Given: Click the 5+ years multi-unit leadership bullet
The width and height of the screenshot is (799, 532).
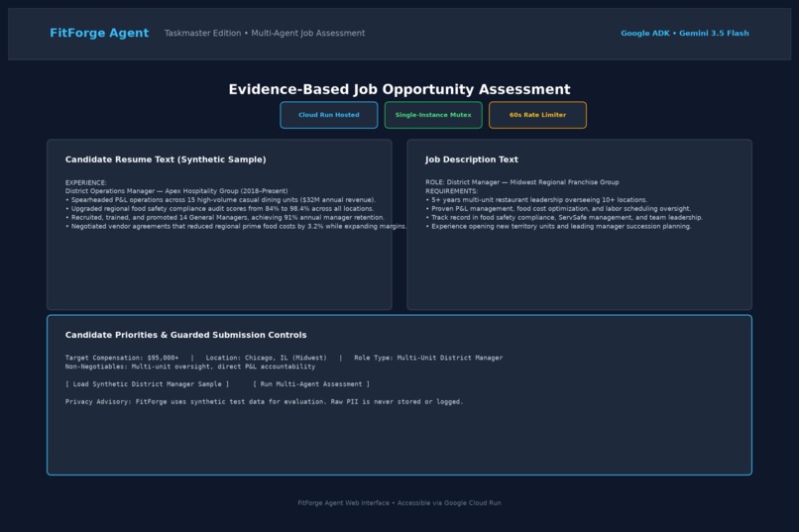Looking at the screenshot, I should tap(536, 199).
